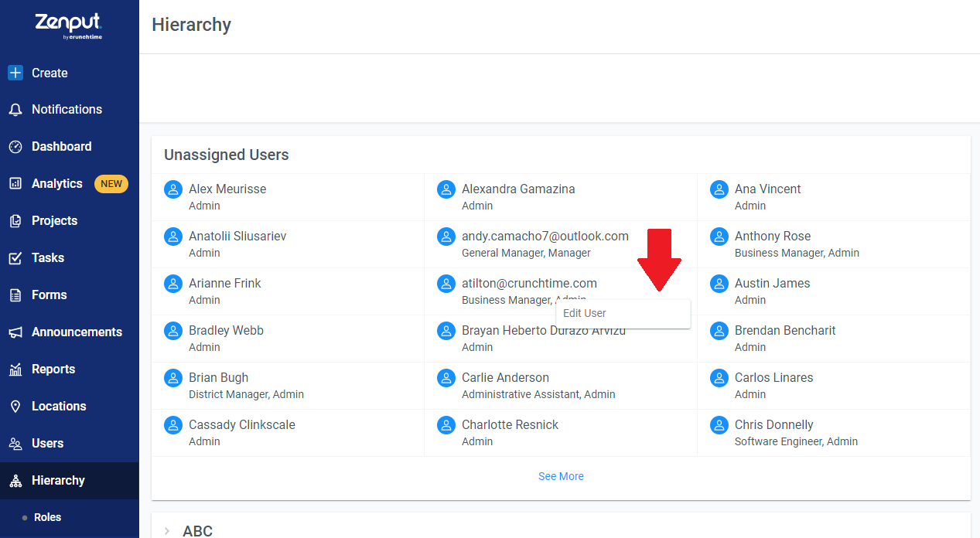Click the name Carlos Linares
Viewport: 980px width, 538px height.
[x=774, y=378]
